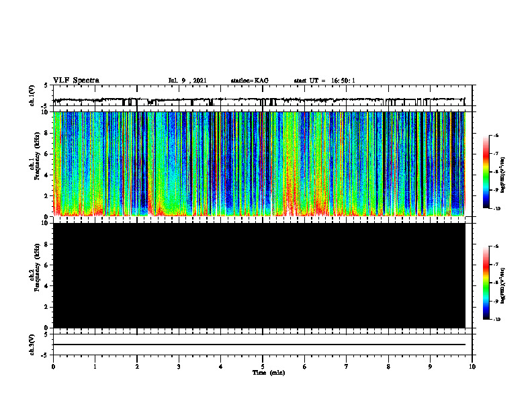Click the ch.3(V) waveform axis label
Screen dimensions: 532x411
pos(32,345)
